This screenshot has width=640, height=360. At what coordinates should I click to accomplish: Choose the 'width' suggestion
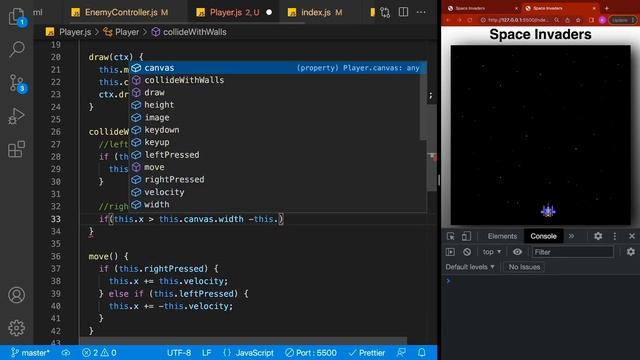[278, 204]
